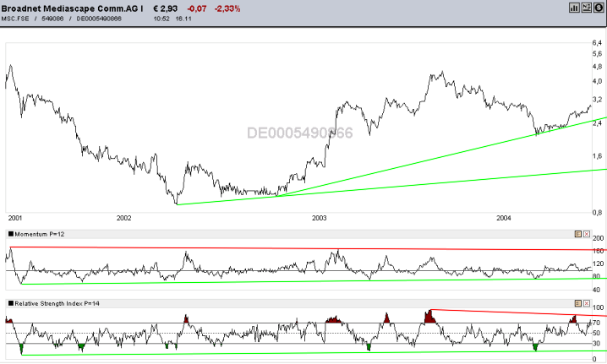This screenshot has height=364, width=607.
Task: Click the 100 RSI axis label
Action: (x=598, y=307)
